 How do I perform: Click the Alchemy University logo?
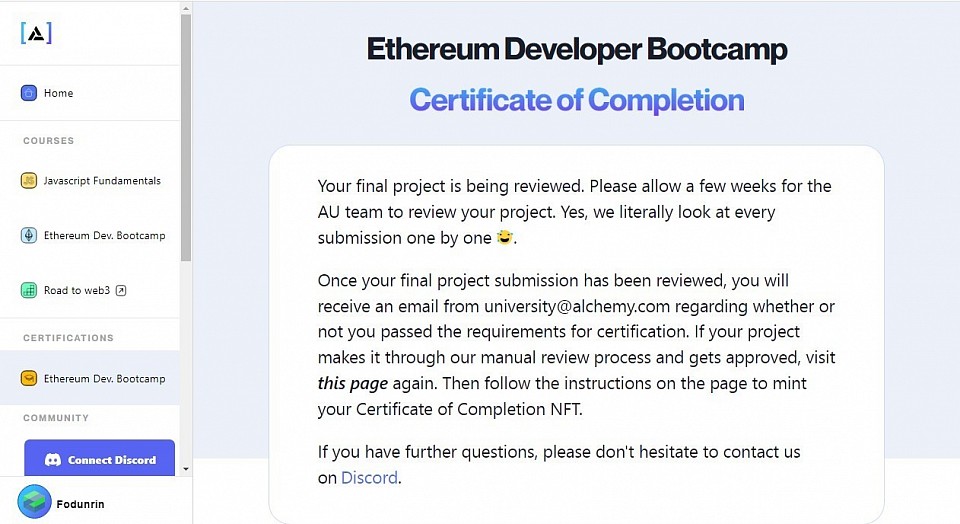[x=36, y=33]
